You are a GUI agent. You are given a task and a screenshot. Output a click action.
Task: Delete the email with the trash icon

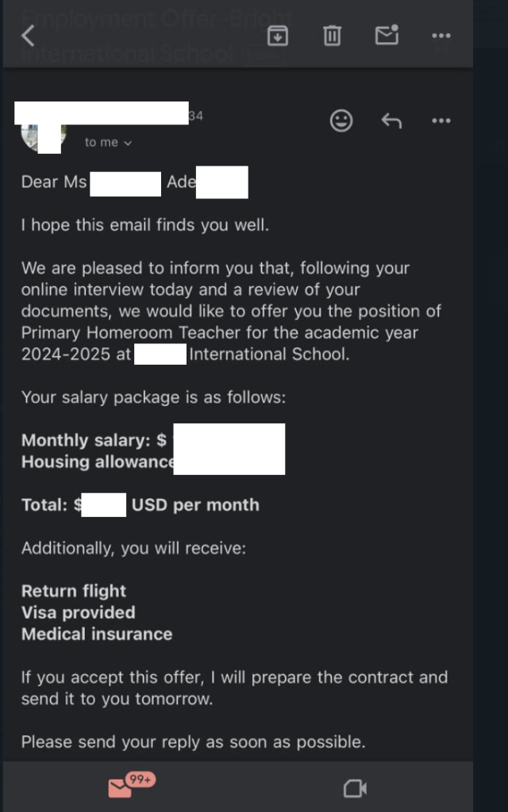tap(332, 36)
